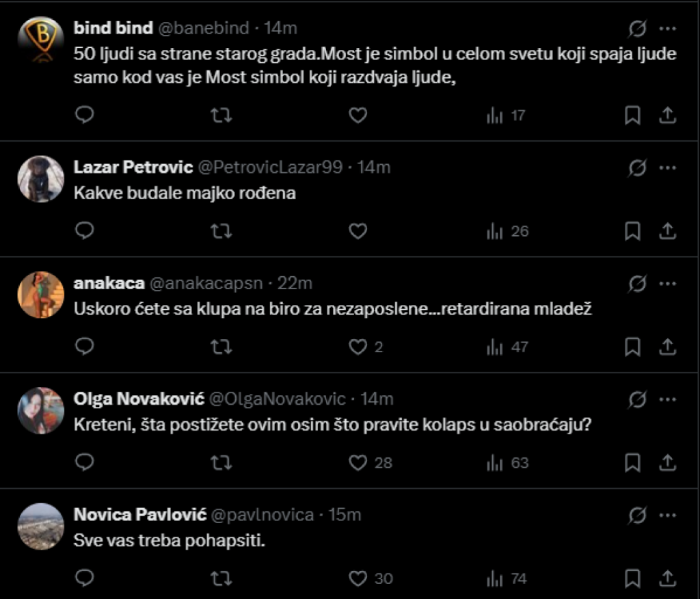Open Lazar Petrovic's profile name link
700x599 pixels.
tap(132, 167)
